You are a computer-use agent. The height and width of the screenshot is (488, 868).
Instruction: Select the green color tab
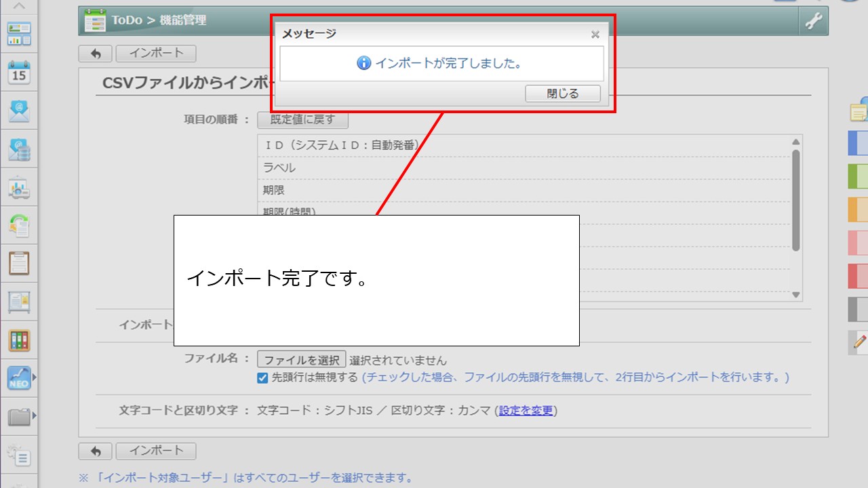coord(859,176)
